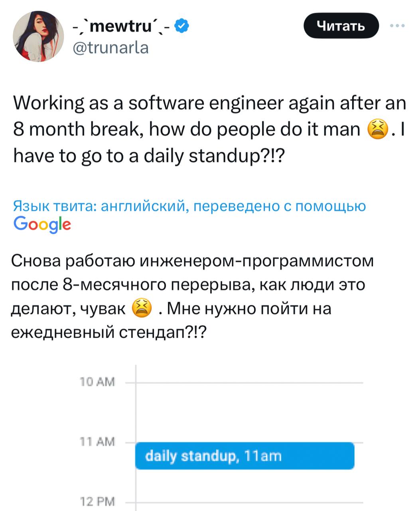This screenshot has width=420, height=511.
Task: Click the mewtru display name
Action: (123, 27)
